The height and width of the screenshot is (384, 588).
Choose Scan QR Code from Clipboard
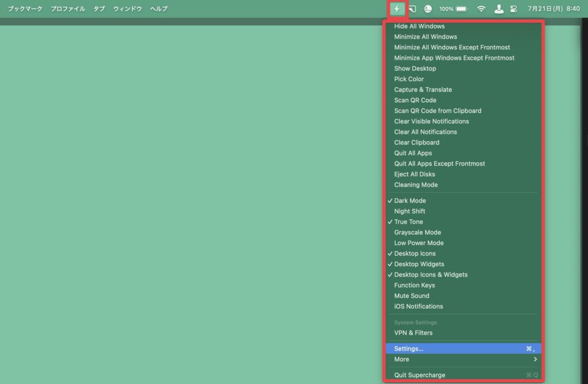463,111
